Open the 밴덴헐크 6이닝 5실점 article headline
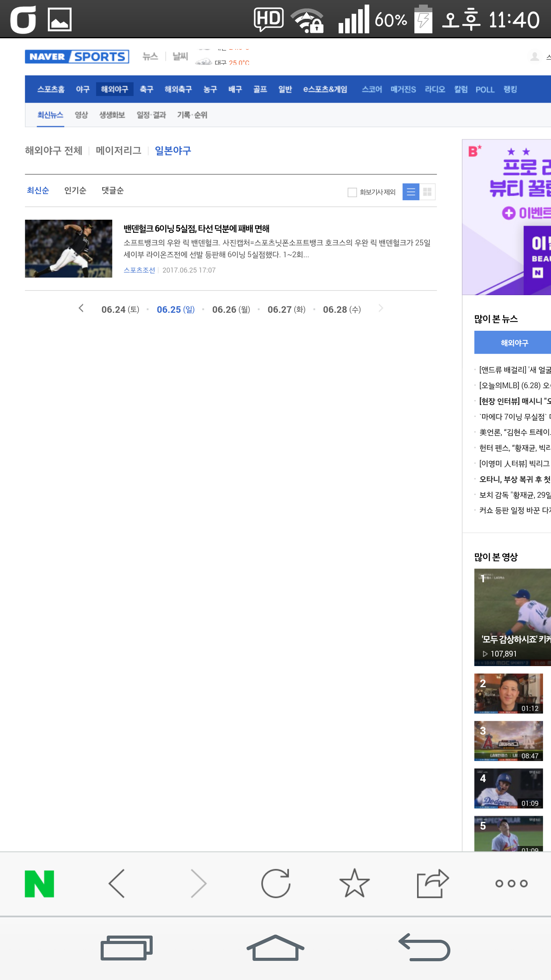 196,229
